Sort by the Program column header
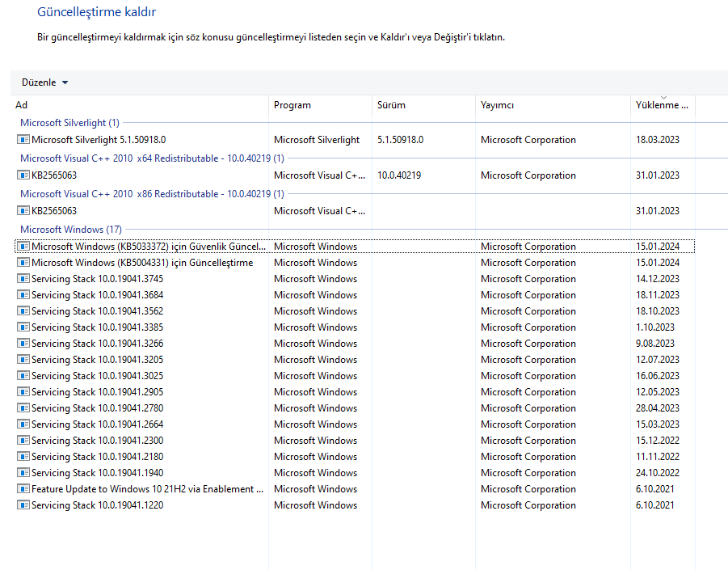The height and width of the screenshot is (570, 728). tap(320, 105)
